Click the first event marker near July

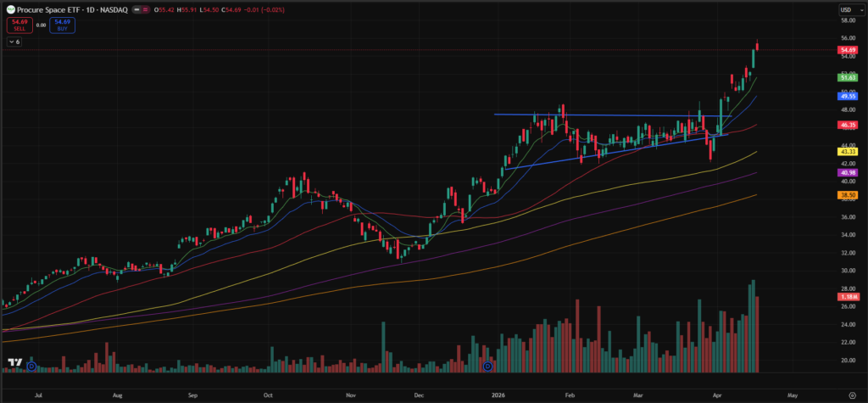click(x=31, y=367)
